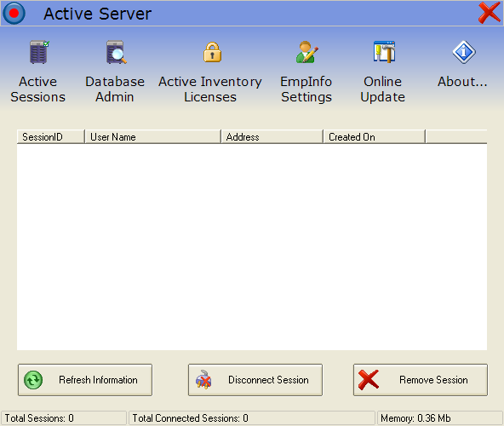Click the Active Inventory Licenses padlock icon
Image resolution: width=504 pixels, height=426 pixels.
(212, 52)
